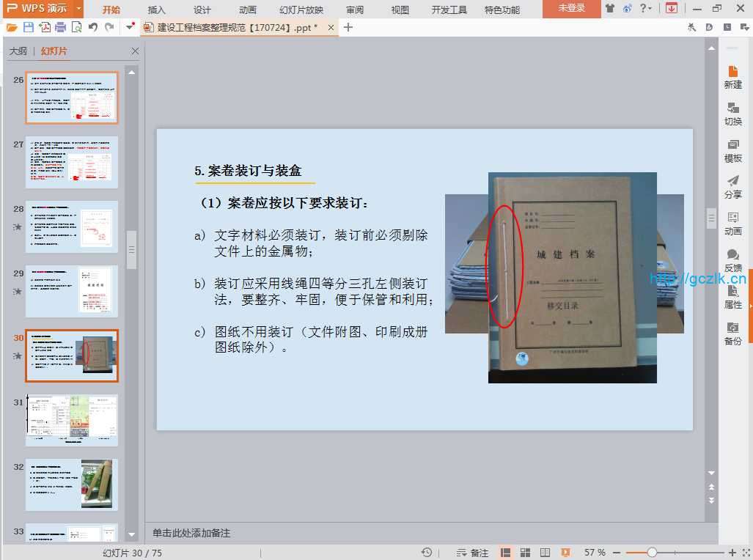Switch to reading view in status bar
Screen dimensions: 753x560
545,552
